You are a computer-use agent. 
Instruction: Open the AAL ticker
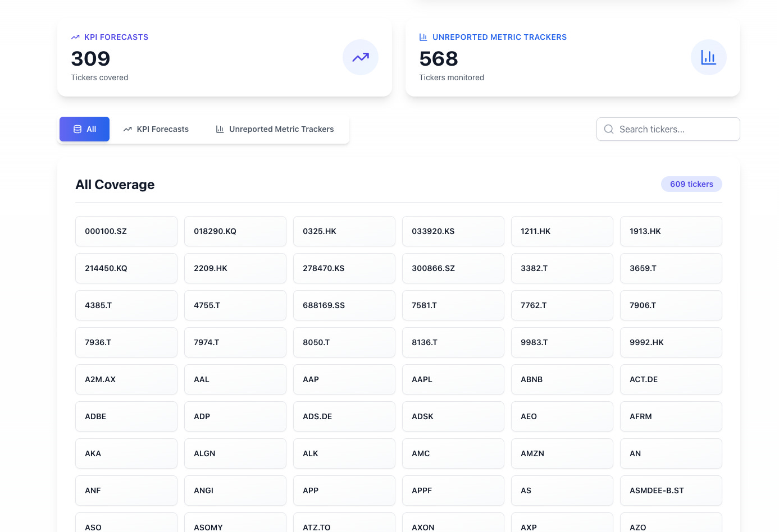pyautogui.click(x=235, y=379)
